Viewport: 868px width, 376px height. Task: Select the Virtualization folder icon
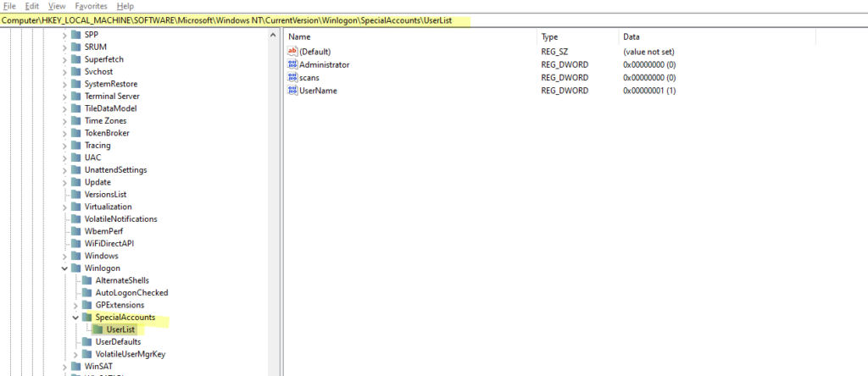(x=75, y=207)
